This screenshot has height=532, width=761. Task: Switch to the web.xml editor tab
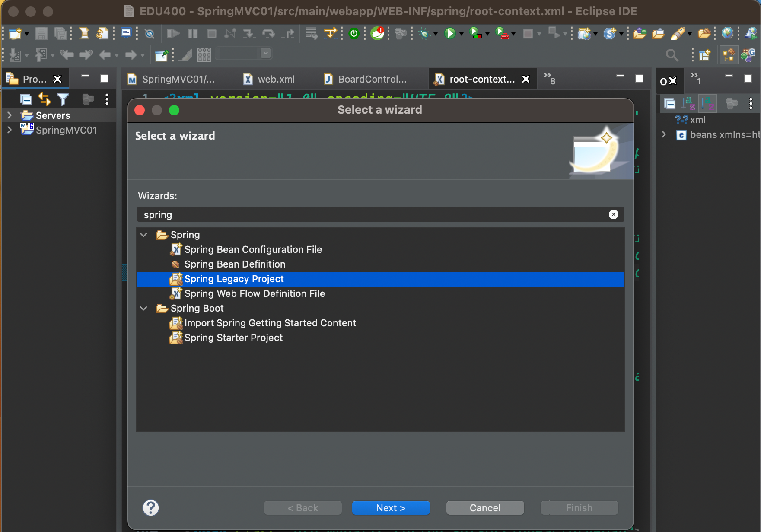pyautogui.click(x=269, y=79)
